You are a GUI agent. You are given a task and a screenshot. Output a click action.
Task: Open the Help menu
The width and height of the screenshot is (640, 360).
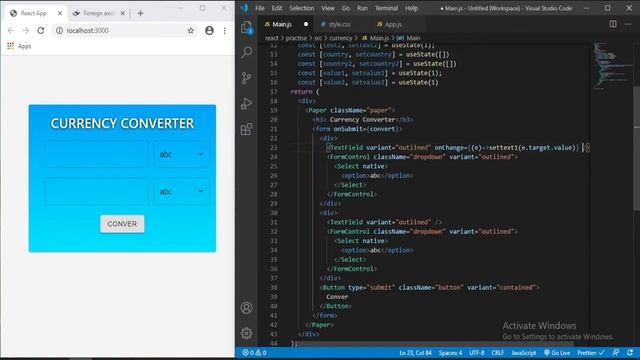(411, 8)
